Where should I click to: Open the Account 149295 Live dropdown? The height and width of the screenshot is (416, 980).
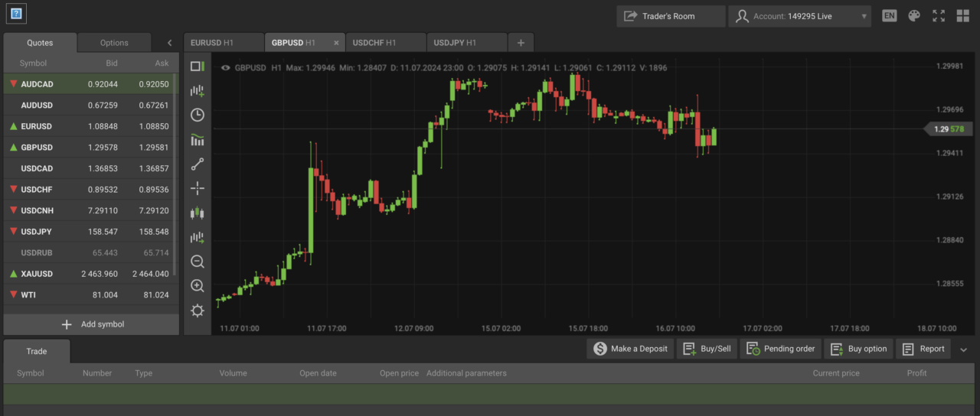pos(799,16)
